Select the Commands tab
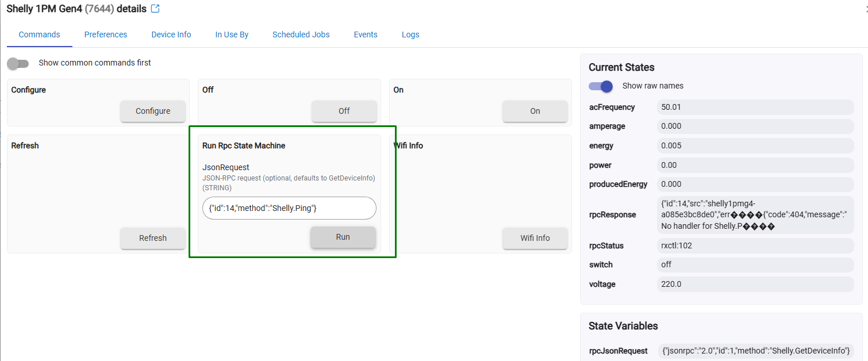This screenshot has width=868, height=361. [x=39, y=34]
